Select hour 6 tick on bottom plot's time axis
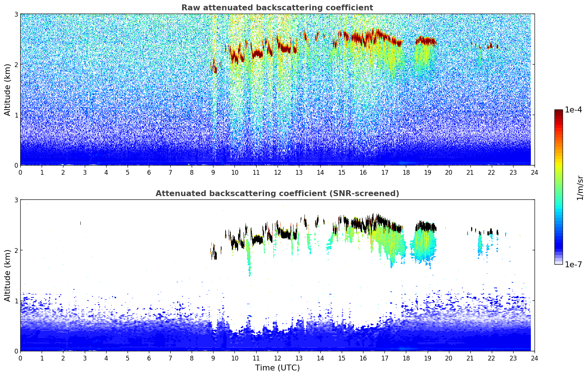 [x=149, y=358]
